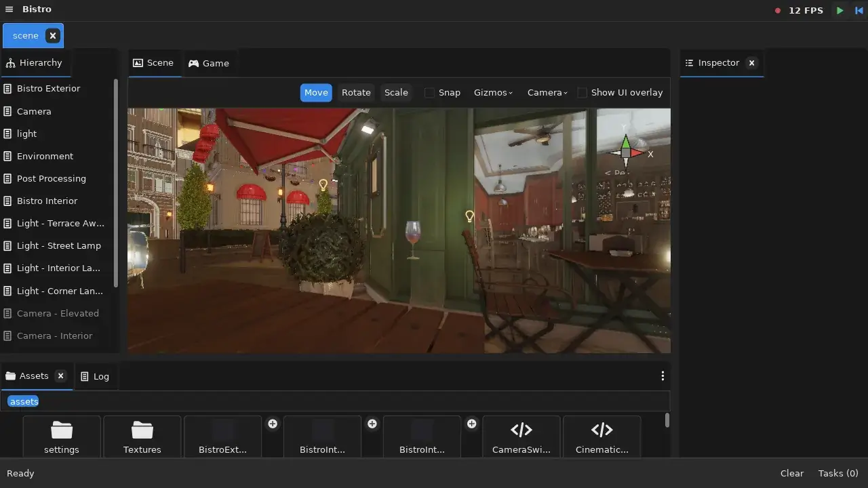Viewport: 868px width, 488px height.
Task: Click plus button next to second BistroInt...
Action: tap(472, 424)
